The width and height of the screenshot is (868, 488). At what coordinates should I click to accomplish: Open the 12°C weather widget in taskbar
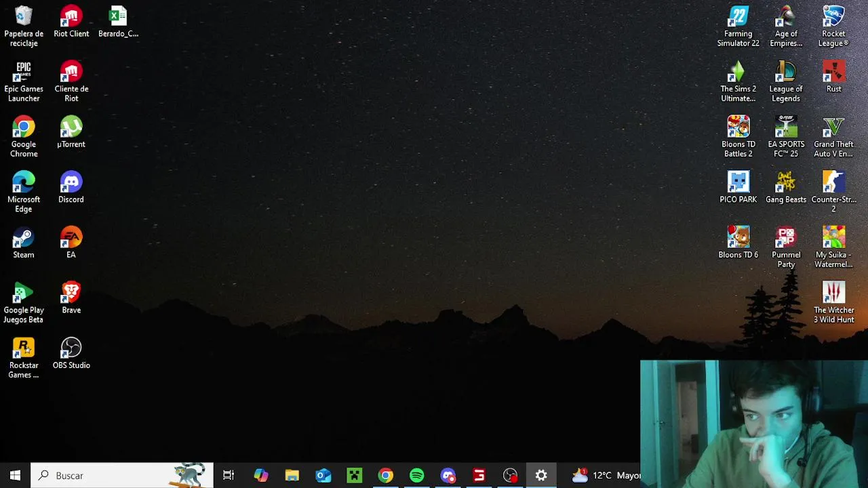pyautogui.click(x=606, y=476)
